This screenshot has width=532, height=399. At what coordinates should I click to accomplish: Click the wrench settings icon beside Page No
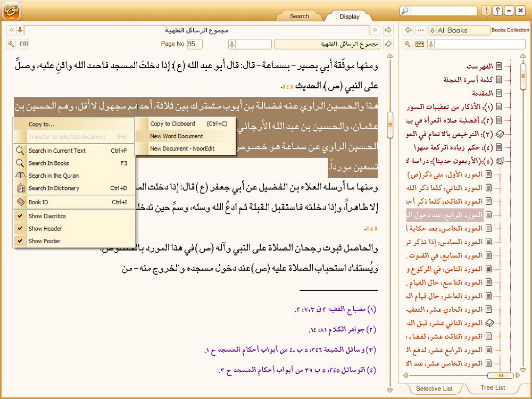pos(12,44)
